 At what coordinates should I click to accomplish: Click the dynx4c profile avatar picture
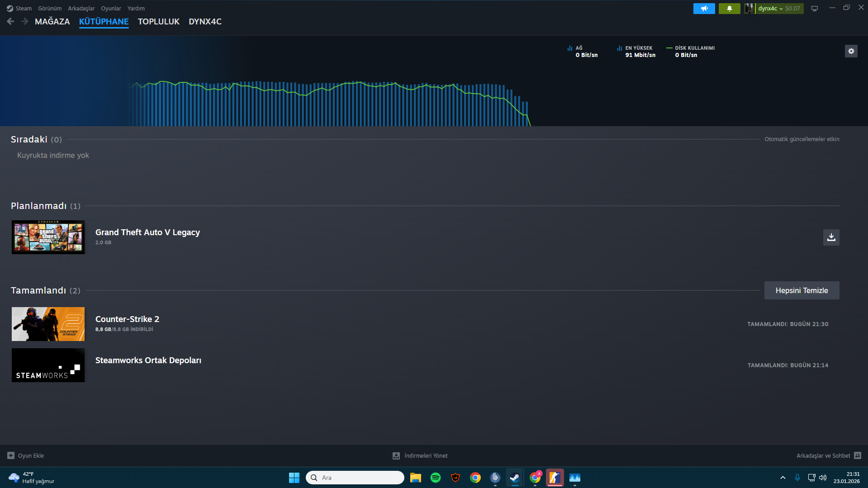[x=749, y=9]
